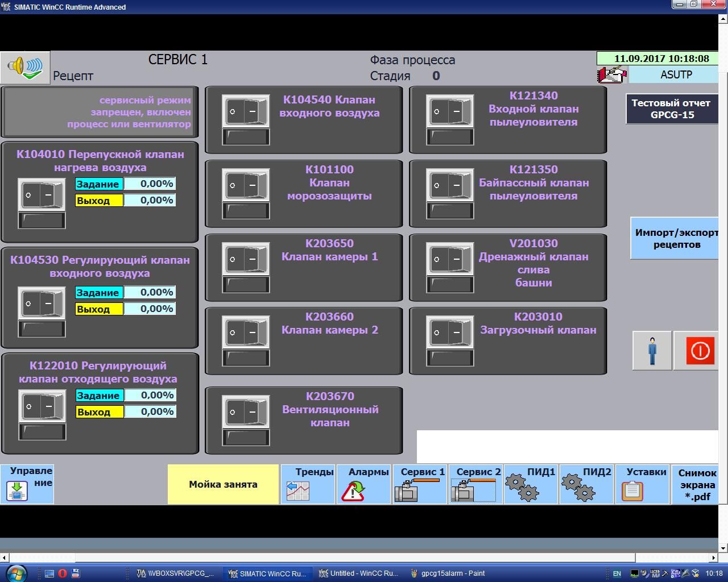Open PID1 settings gears button

531,484
